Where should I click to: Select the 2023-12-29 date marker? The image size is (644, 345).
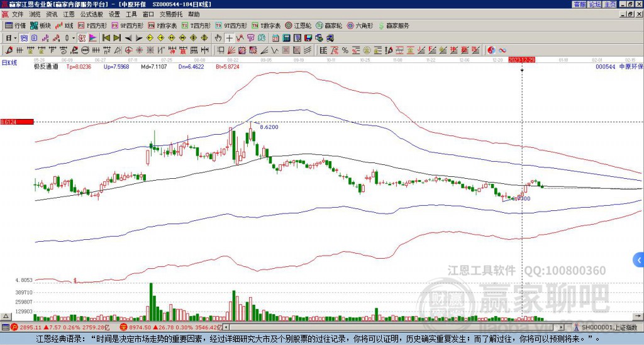point(521,60)
